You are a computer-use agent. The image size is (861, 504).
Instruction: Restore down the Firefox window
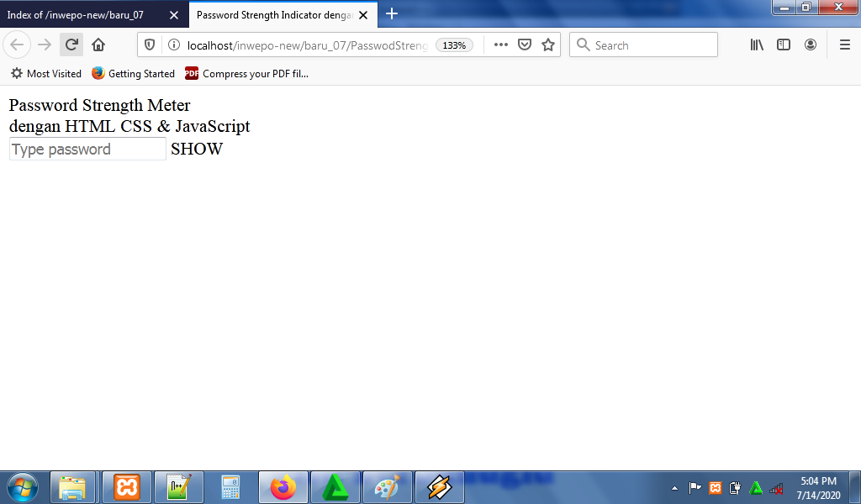806,8
